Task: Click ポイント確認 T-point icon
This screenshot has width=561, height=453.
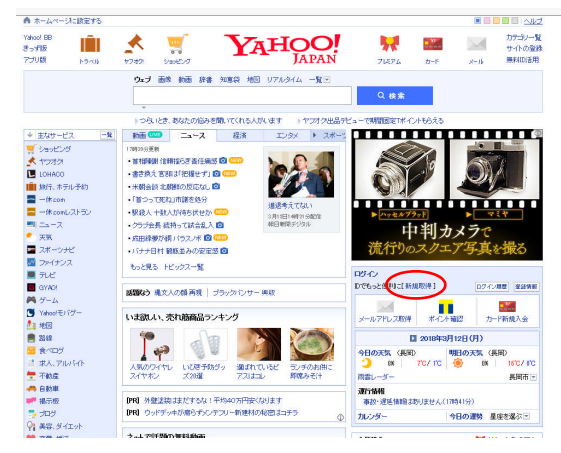Action: (x=446, y=307)
